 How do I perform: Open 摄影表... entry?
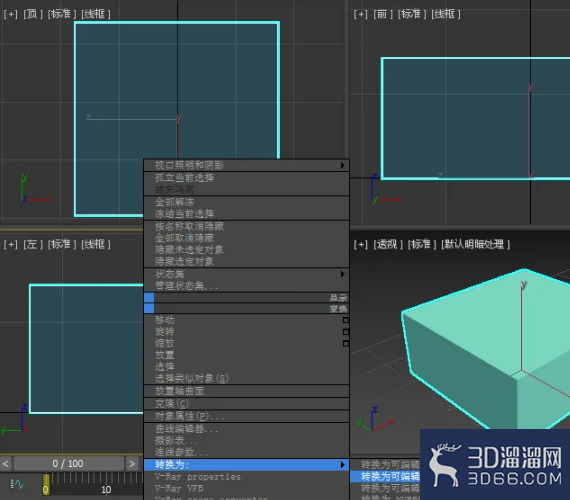pos(246,441)
